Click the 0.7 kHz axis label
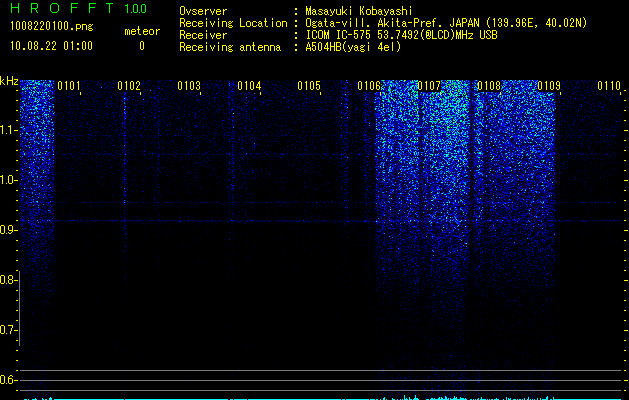Image resolution: width=629 pixels, height=400 pixels. (x=8, y=330)
